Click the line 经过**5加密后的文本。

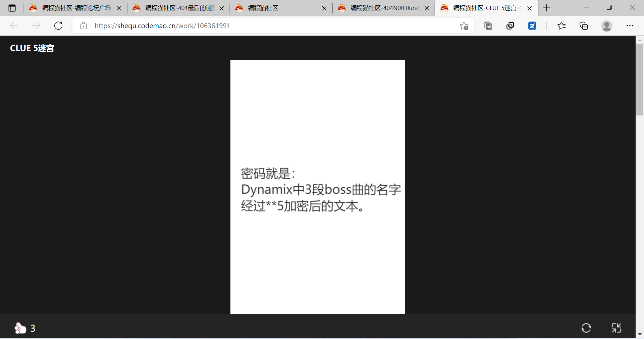point(303,206)
